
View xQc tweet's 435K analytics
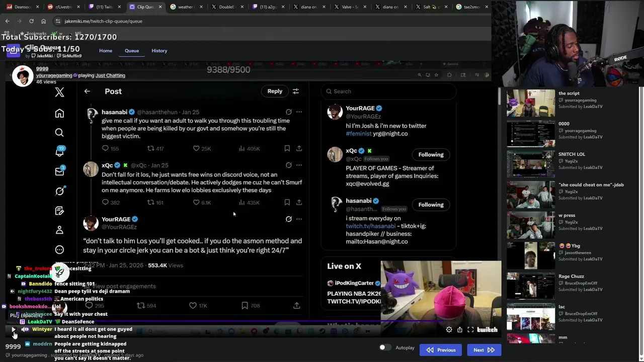tap(249, 202)
